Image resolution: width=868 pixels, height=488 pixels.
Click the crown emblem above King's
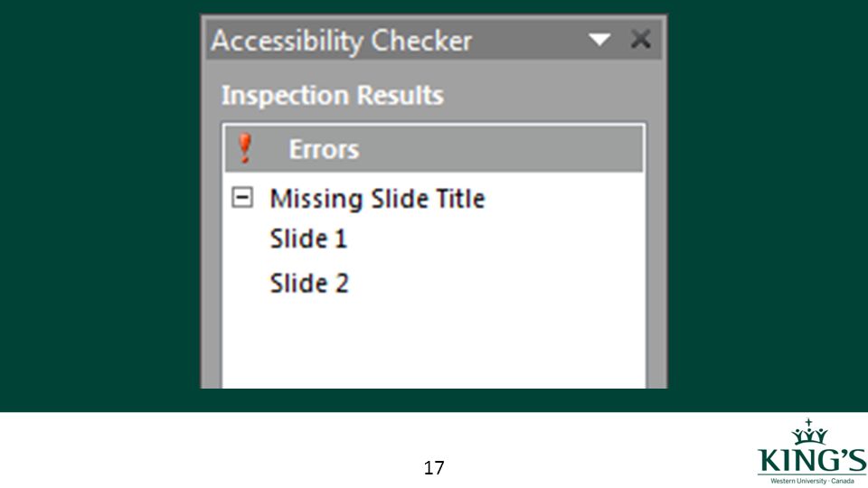809,432
